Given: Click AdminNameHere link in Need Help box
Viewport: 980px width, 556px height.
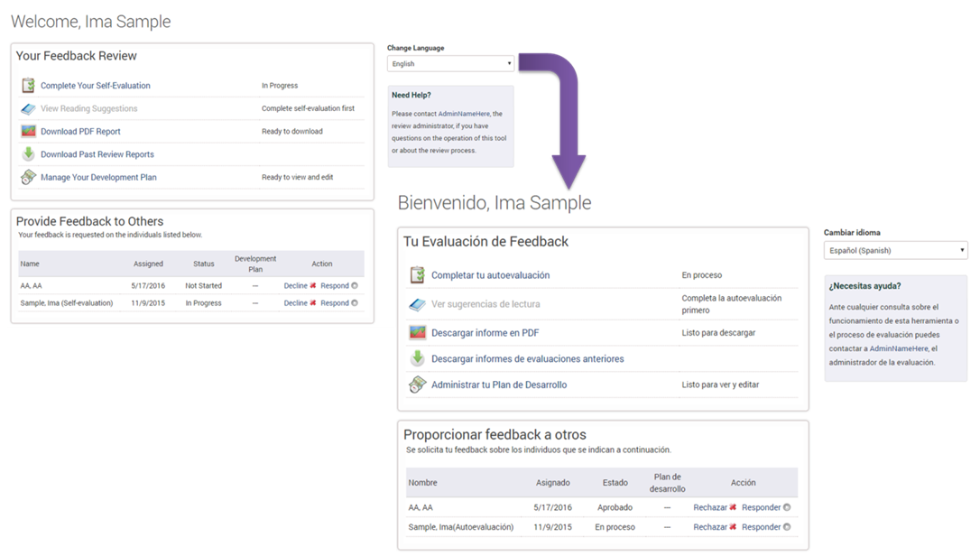Looking at the screenshot, I should click(464, 114).
